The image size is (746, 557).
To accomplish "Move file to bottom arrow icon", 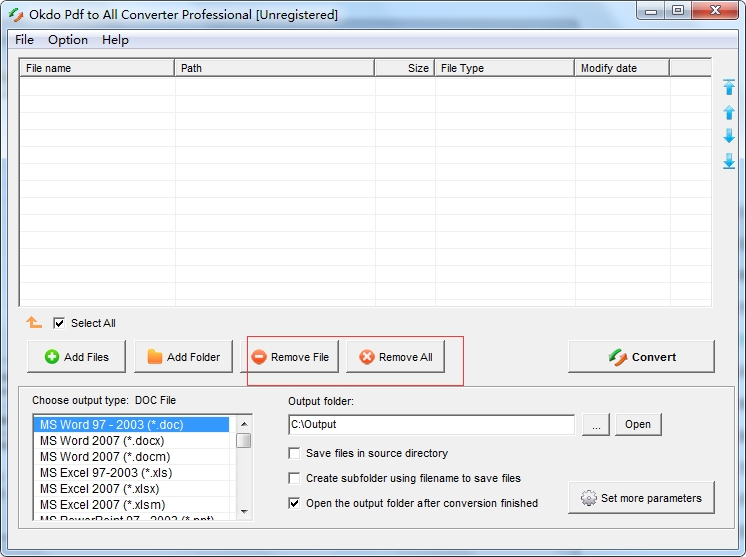I will pyautogui.click(x=729, y=161).
